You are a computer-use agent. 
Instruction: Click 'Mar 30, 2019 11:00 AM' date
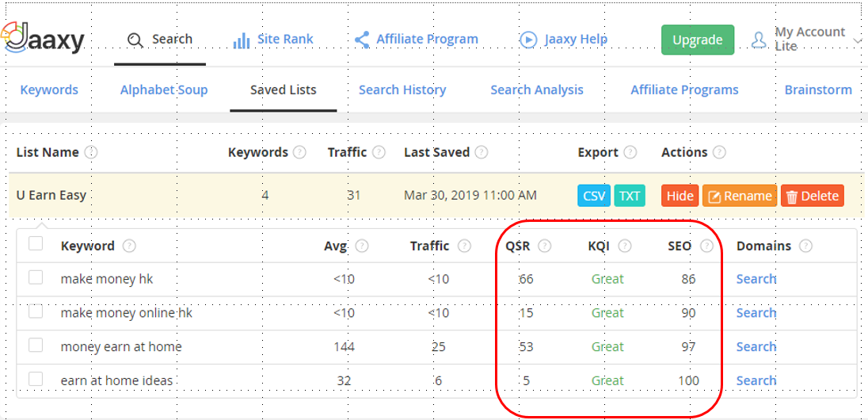(470, 196)
